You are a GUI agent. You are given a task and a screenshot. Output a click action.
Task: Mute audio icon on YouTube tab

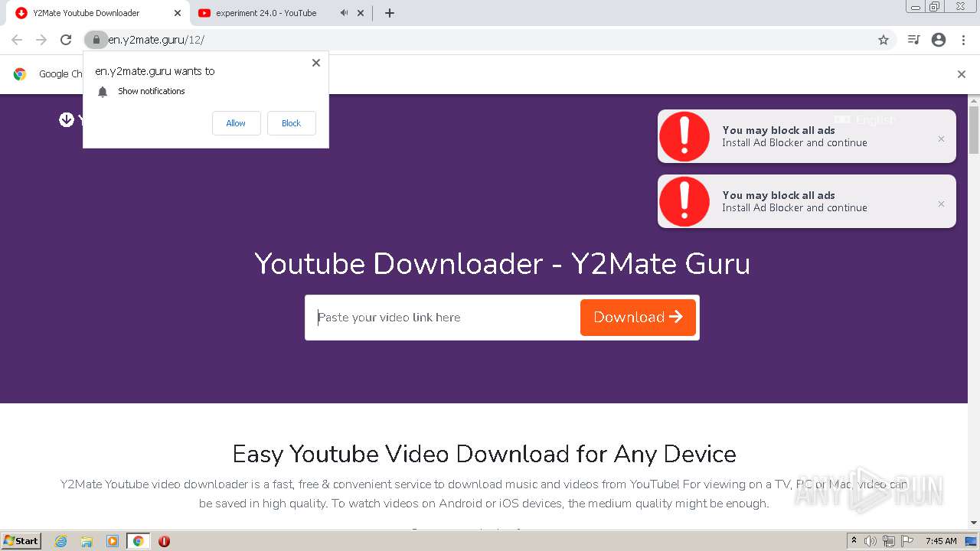[344, 13]
